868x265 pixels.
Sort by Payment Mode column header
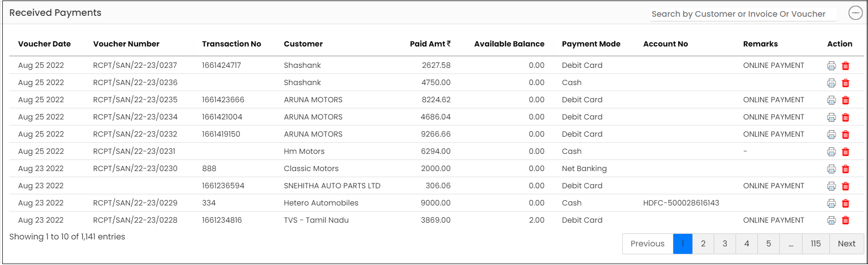[591, 44]
